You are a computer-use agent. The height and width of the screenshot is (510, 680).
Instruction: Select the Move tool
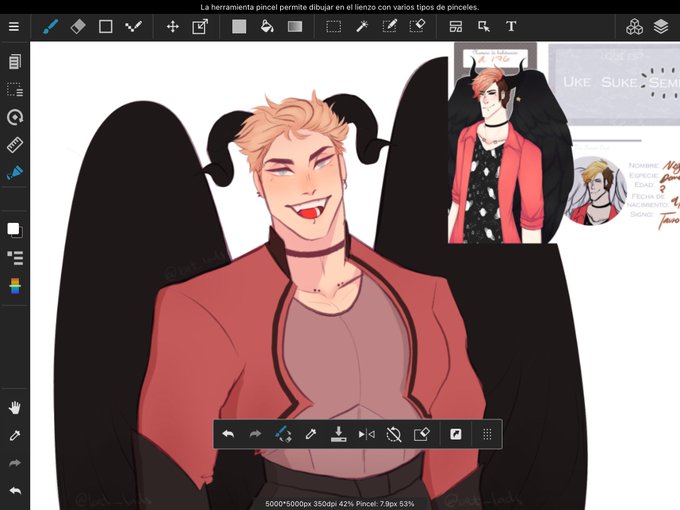click(x=173, y=26)
